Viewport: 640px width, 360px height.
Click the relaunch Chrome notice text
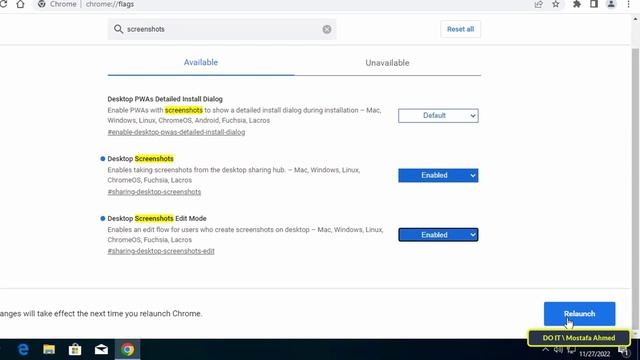pos(101,314)
